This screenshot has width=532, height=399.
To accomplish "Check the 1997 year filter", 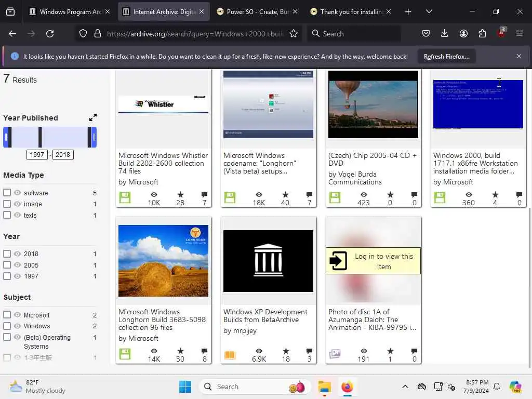I will click(x=7, y=276).
